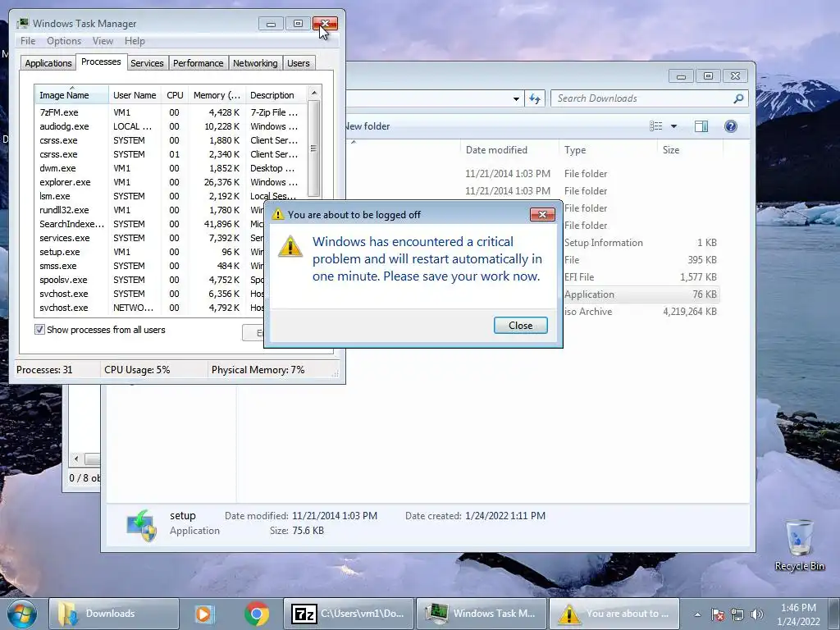Open Google Chrome from the taskbar

coord(257,614)
